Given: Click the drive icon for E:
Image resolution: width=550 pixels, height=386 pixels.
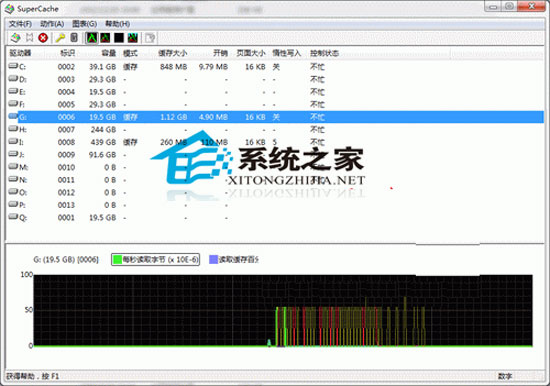Looking at the screenshot, I should click(13, 91).
